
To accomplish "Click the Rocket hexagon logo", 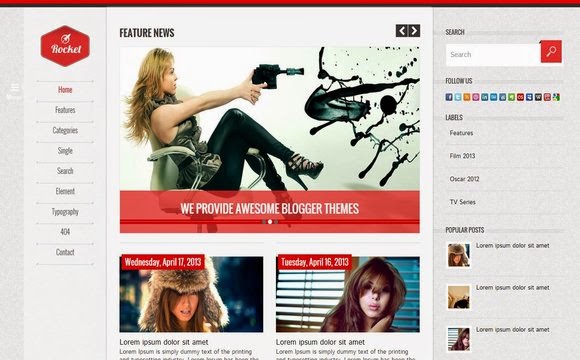I will pos(65,46).
